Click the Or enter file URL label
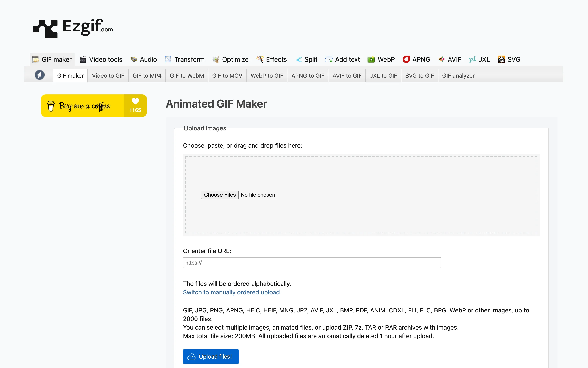Screen dimensions: 588x368 pyautogui.click(x=207, y=251)
